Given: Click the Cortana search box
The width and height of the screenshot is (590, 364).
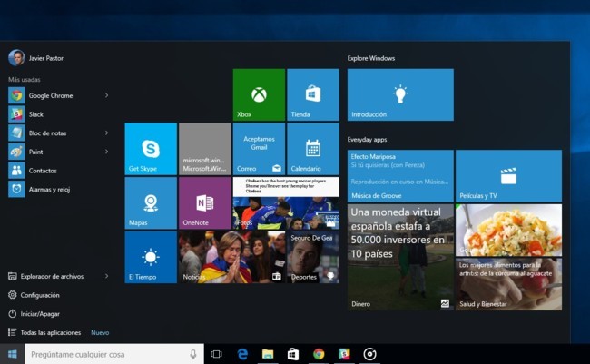Looking at the screenshot, I should click(x=104, y=354).
